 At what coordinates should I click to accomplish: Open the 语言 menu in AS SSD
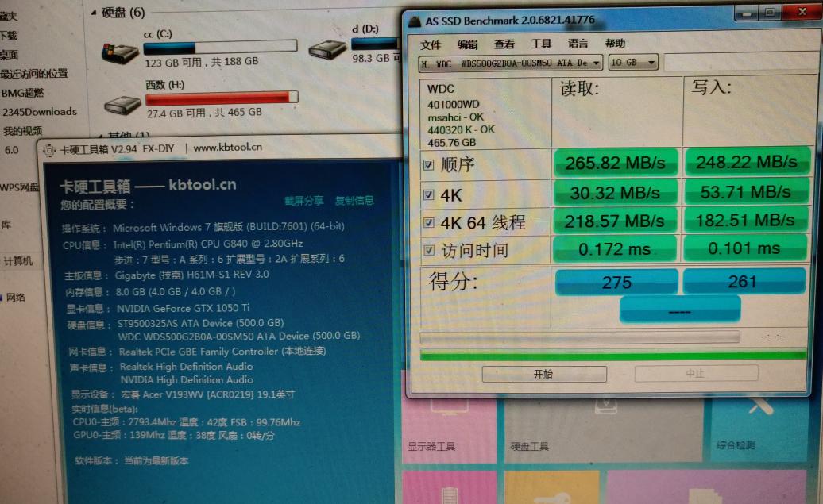tap(580, 44)
